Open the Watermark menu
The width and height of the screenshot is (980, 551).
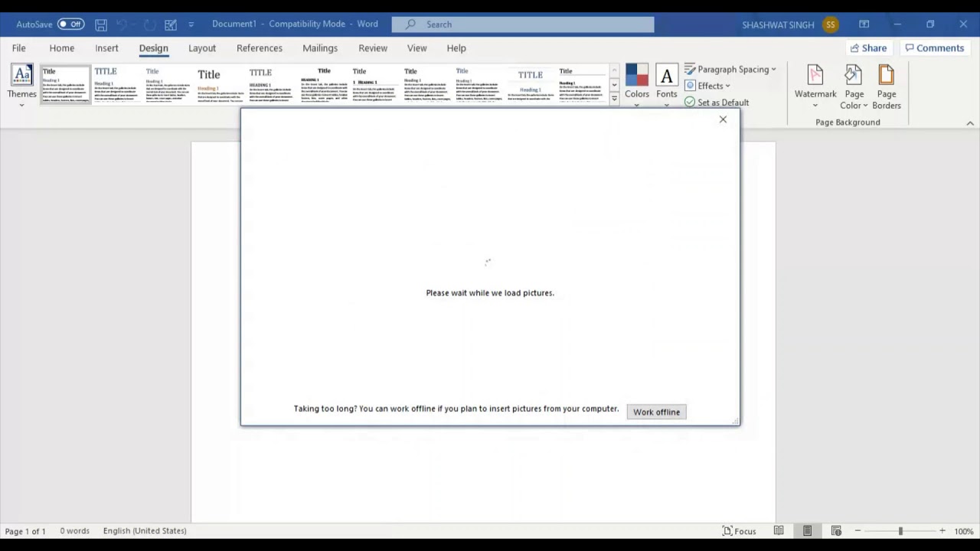pos(815,86)
